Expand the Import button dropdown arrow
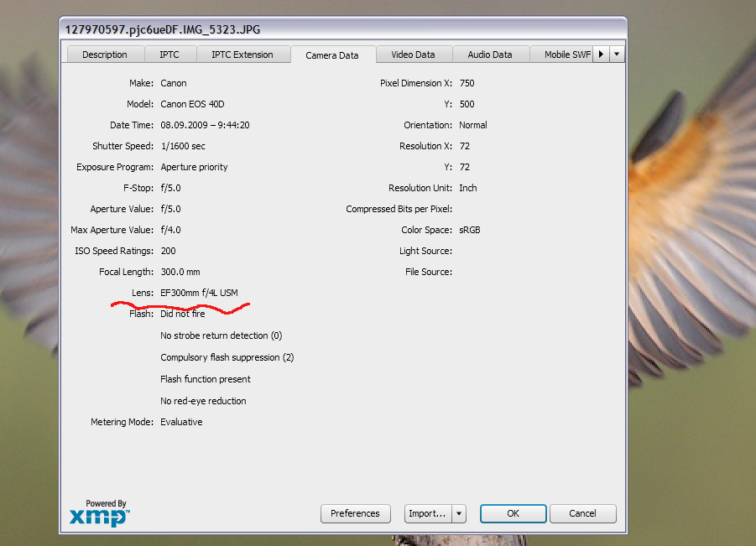The image size is (756, 546). click(x=459, y=513)
